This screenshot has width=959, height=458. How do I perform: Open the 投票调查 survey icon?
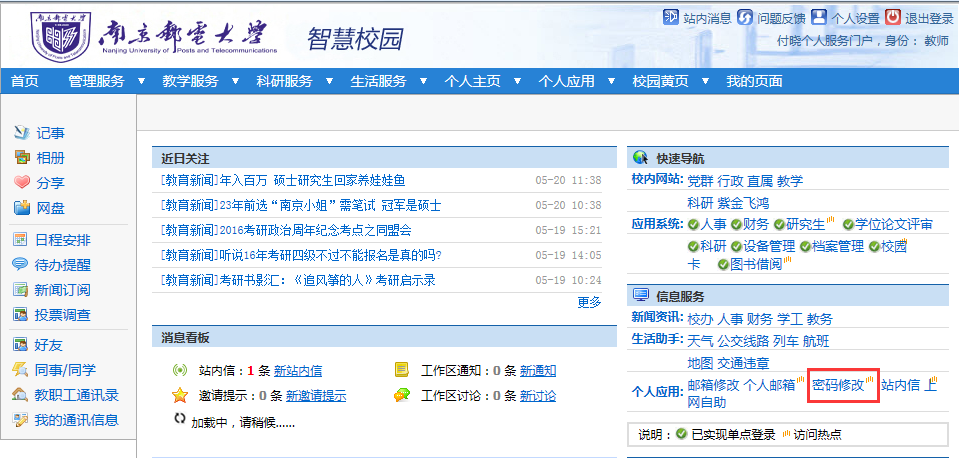[x=22, y=315]
